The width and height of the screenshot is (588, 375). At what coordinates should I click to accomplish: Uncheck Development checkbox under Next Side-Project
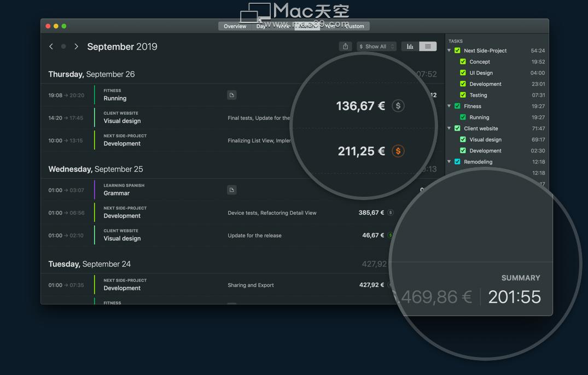[x=463, y=84]
